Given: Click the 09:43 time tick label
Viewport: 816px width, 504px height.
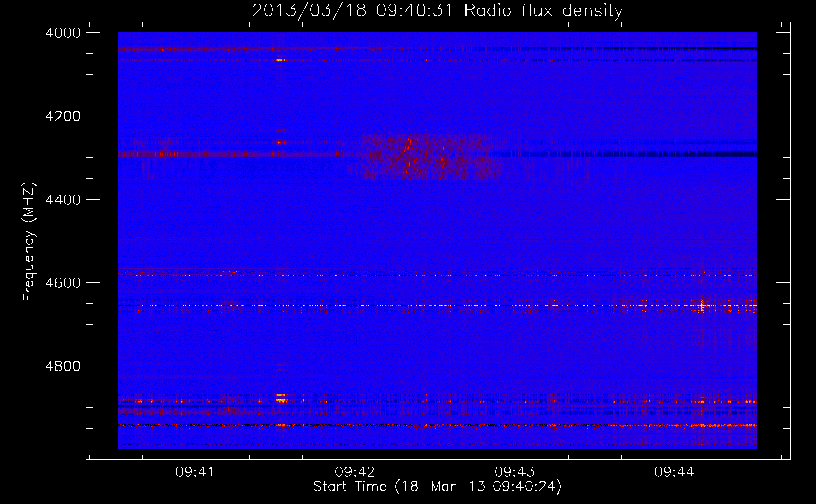Looking at the screenshot, I should pyautogui.click(x=514, y=472).
